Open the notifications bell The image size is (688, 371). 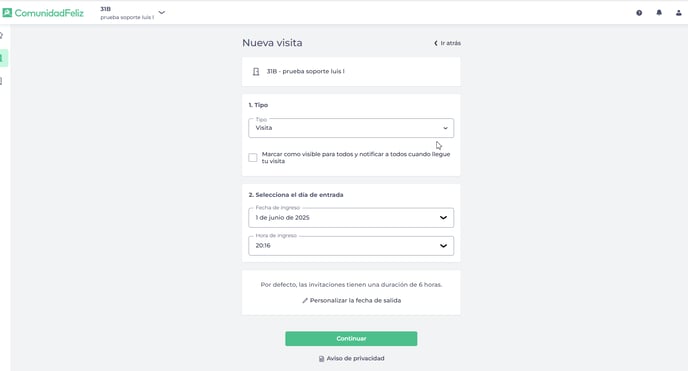click(x=659, y=13)
